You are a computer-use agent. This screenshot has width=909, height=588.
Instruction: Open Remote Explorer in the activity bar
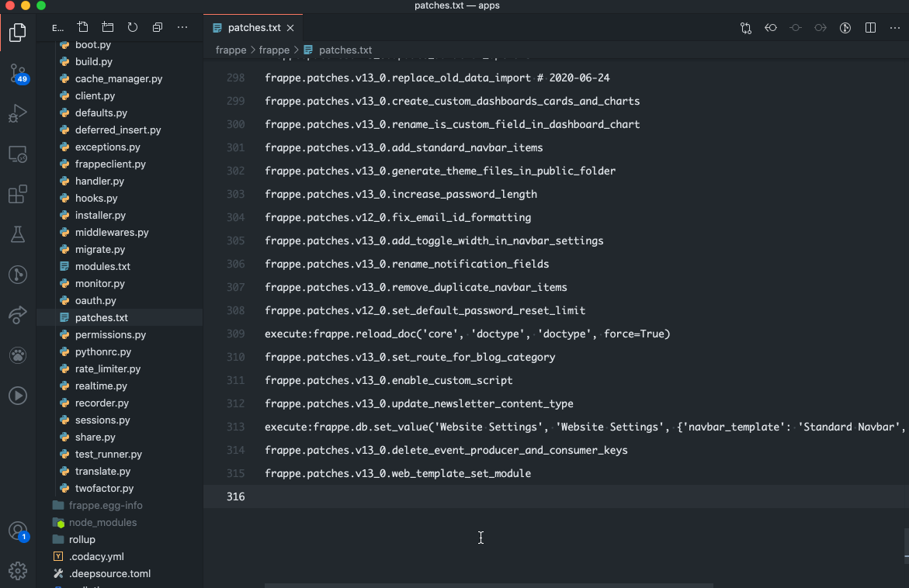(17, 154)
